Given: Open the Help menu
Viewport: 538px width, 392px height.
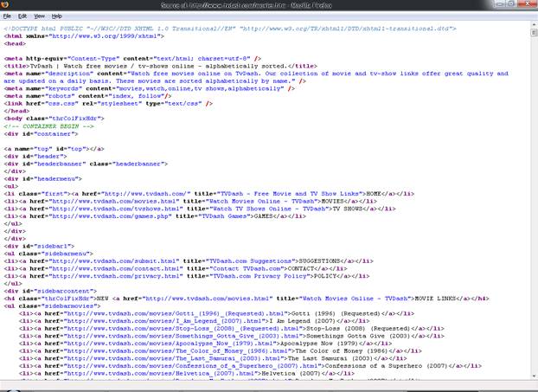Looking at the screenshot, I should 56,16.
